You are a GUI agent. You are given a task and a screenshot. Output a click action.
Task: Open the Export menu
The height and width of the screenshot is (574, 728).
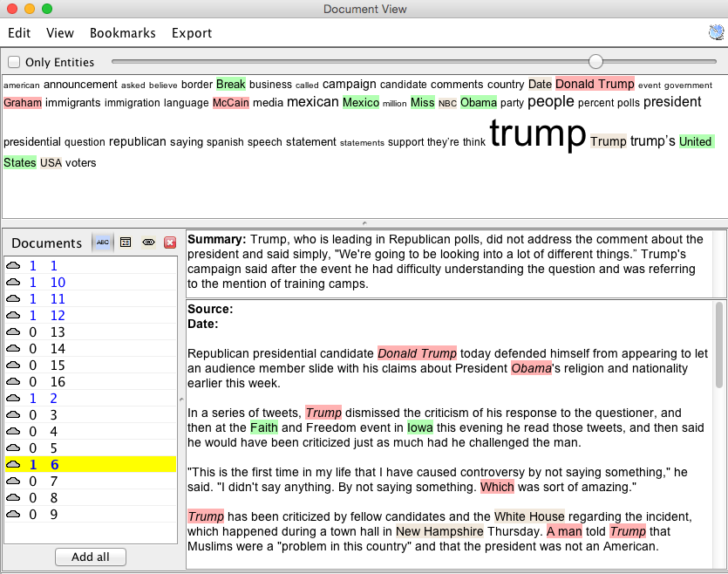click(x=192, y=33)
